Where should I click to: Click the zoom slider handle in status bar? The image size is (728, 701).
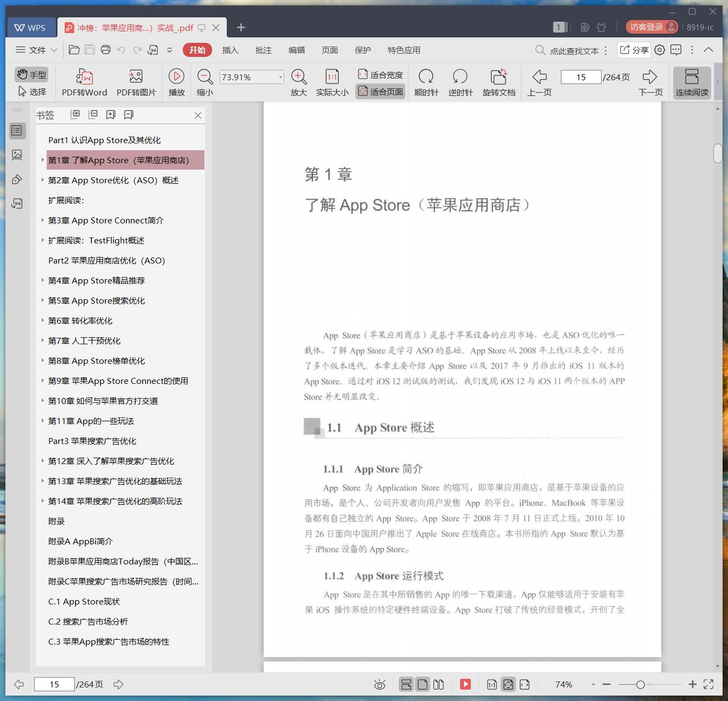point(640,685)
